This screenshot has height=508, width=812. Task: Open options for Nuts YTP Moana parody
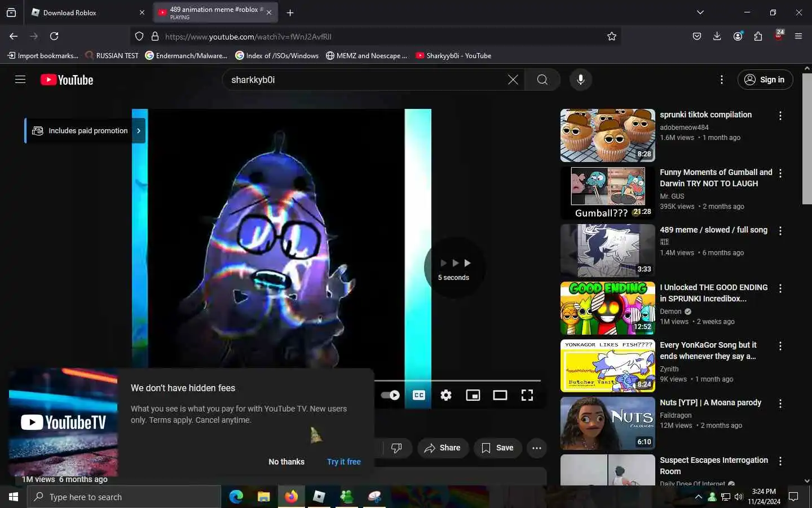pyautogui.click(x=780, y=404)
